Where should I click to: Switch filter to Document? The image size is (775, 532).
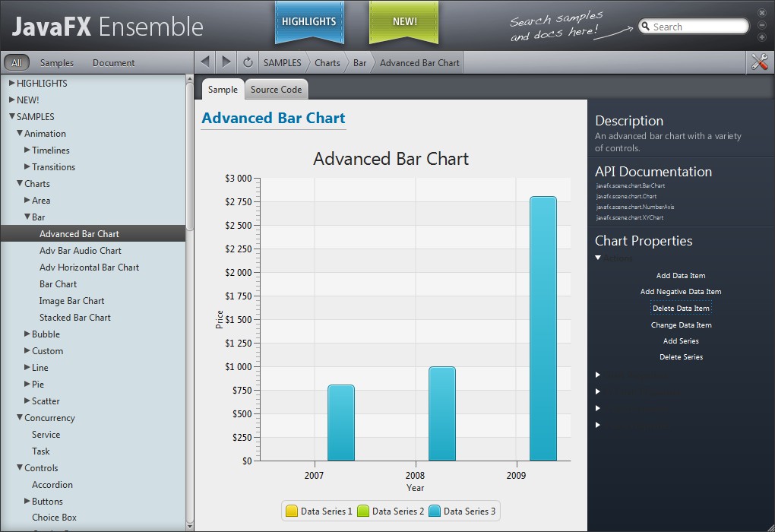[x=113, y=63]
